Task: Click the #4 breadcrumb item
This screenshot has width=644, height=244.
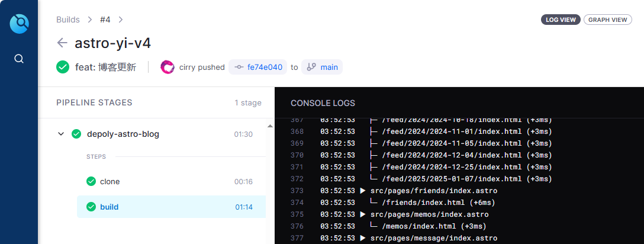Action: coord(105,20)
